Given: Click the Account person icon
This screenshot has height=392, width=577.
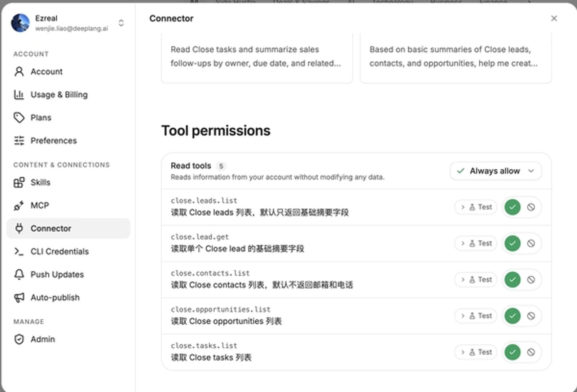Looking at the screenshot, I should point(19,71).
